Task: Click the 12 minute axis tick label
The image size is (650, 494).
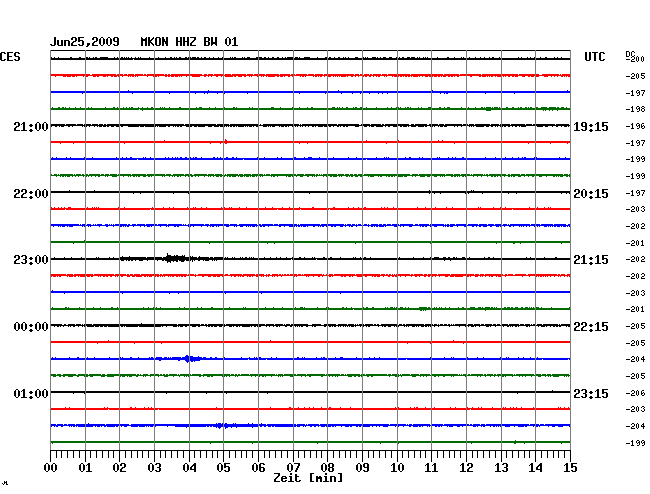Action: tap(466, 467)
